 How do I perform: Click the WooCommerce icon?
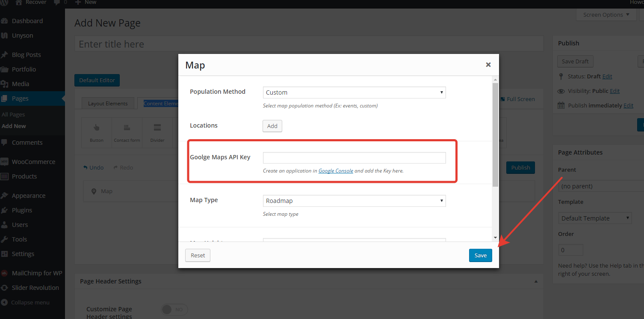click(4, 162)
